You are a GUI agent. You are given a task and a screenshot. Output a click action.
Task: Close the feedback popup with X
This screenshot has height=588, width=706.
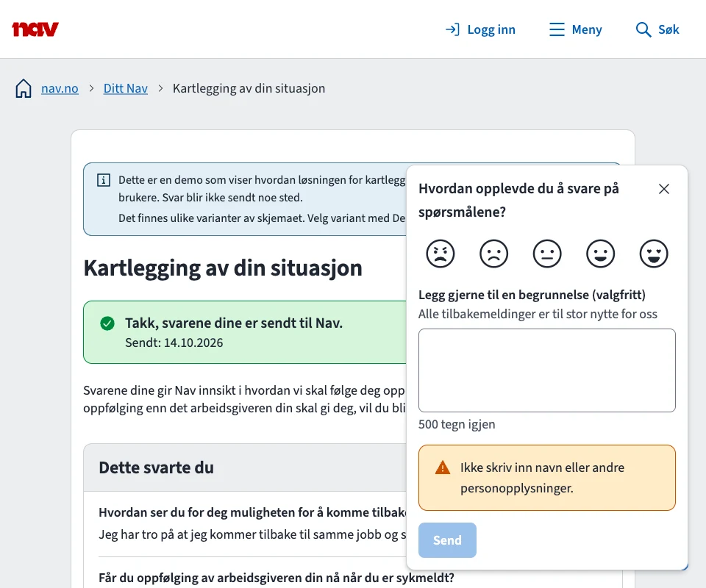coord(663,189)
